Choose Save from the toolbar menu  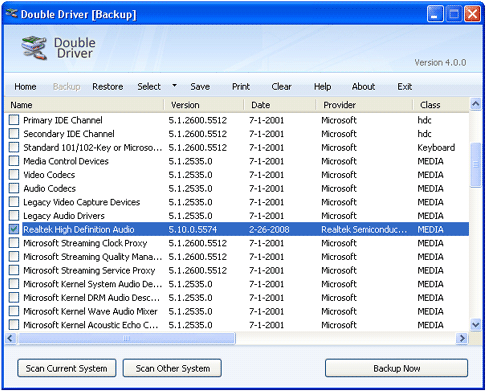tap(200, 87)
